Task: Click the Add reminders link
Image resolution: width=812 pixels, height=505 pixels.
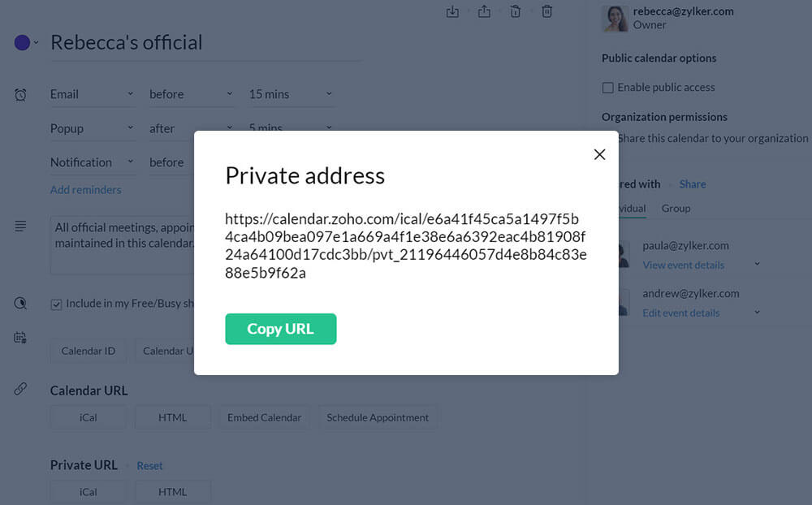Action: (85, 190)
